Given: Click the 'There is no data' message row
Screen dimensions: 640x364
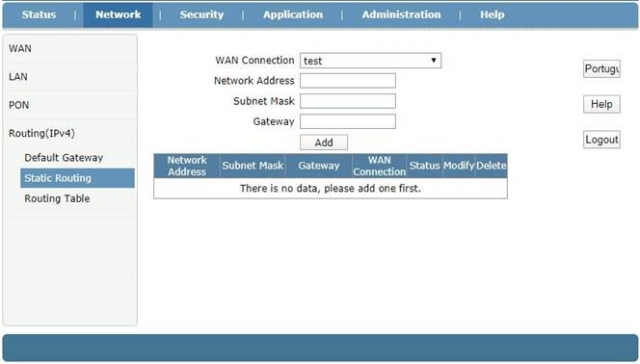Looking at the screenshot, I should click(331, 189).
